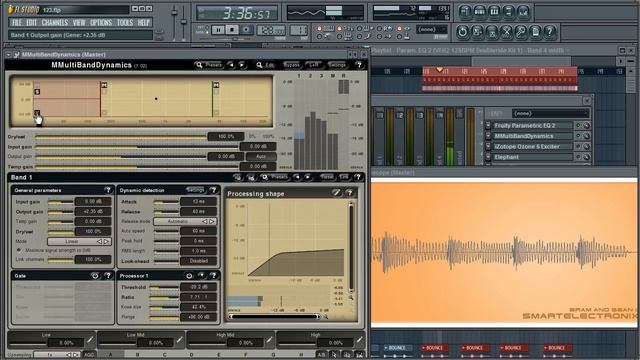This screenshot has width=640, height=360.
Task: Open the Band 1 Presets button
Action: [275, 177]
